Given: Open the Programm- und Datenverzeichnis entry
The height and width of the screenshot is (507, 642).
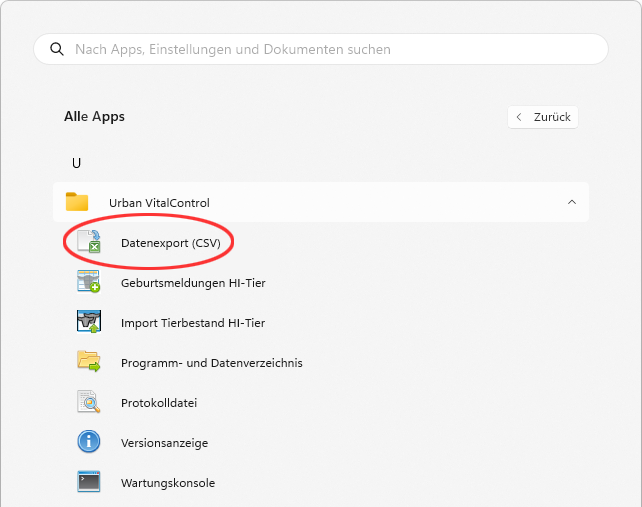Looking at the screenshot, I should point(212,363).
